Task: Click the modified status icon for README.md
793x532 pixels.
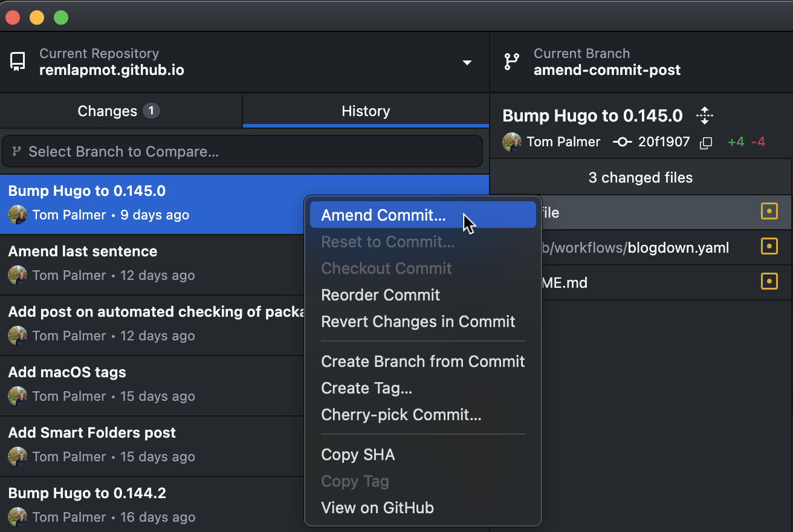Action: point(769,281)
